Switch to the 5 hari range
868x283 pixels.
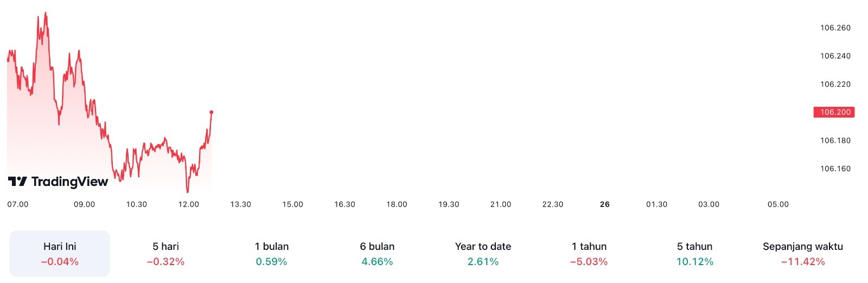[165, 254]
